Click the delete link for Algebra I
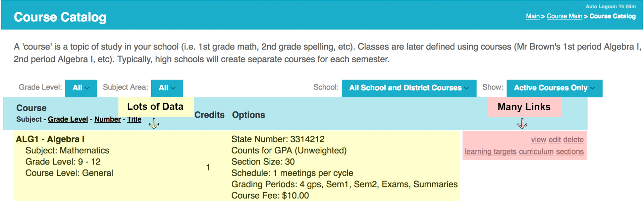Viewport: 644px width, 206px height. click(x=574, y=140)
